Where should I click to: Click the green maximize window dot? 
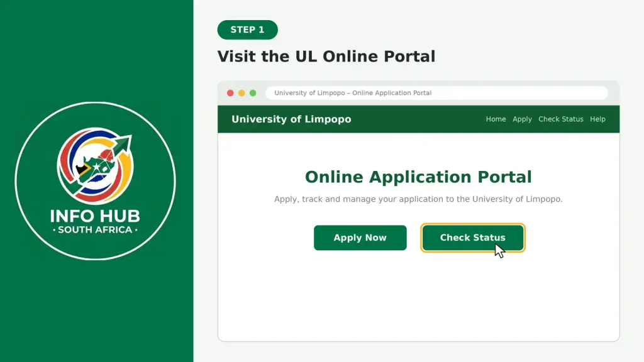point(253,93)
